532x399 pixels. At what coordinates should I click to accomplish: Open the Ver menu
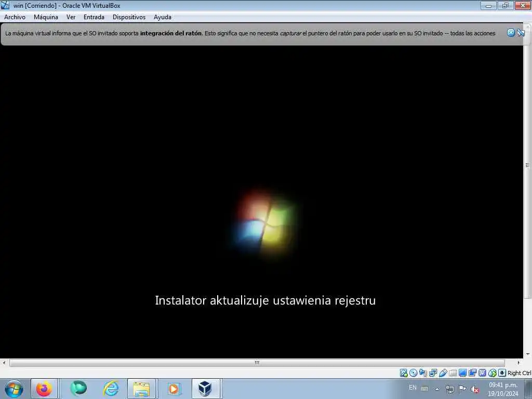(71, 17)
